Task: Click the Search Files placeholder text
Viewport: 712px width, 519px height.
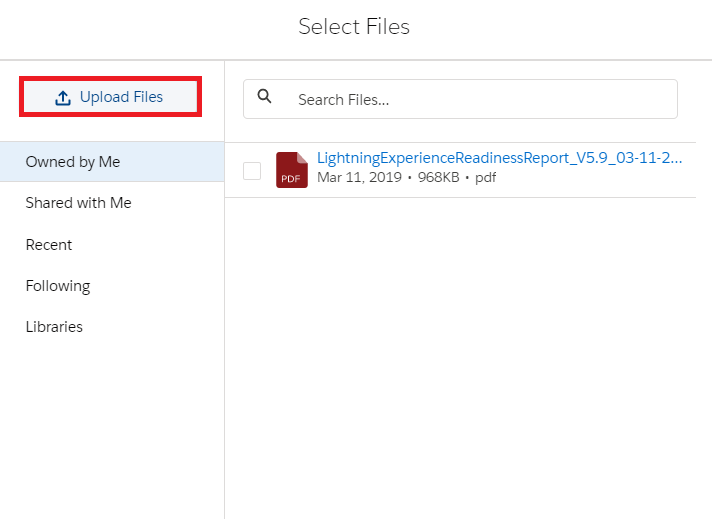Action: 343,100
